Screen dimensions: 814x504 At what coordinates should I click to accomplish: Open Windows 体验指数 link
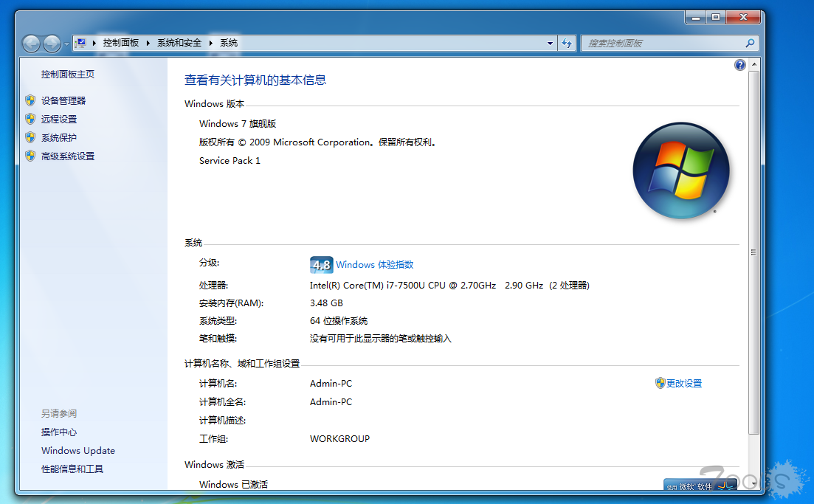tap(374, 265)
